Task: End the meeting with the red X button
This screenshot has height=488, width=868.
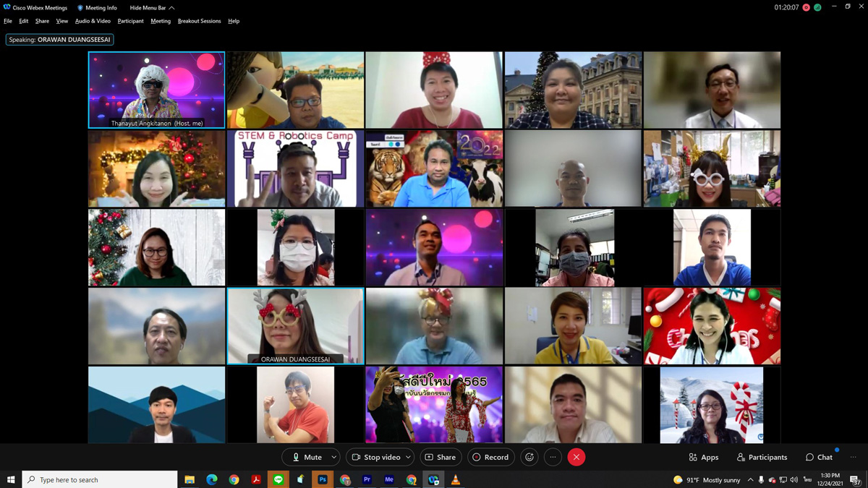Action: [x=576, y=457]
